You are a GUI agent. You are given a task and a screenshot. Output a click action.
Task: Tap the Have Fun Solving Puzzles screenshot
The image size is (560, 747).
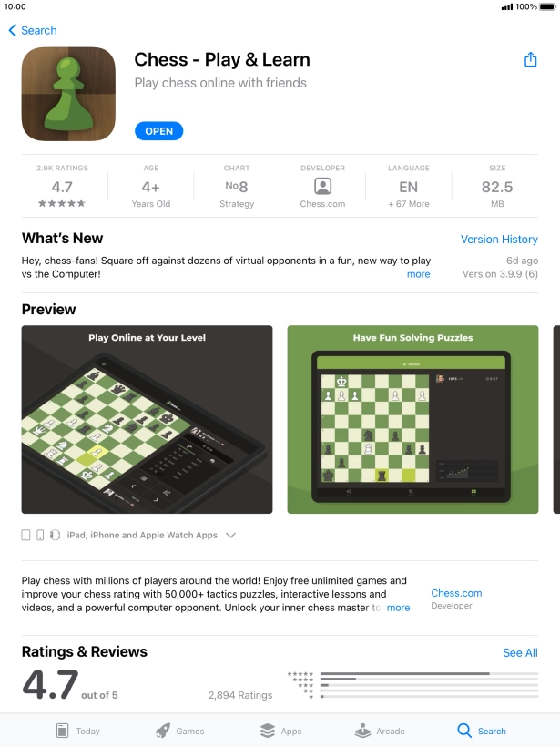click(412, 419)
